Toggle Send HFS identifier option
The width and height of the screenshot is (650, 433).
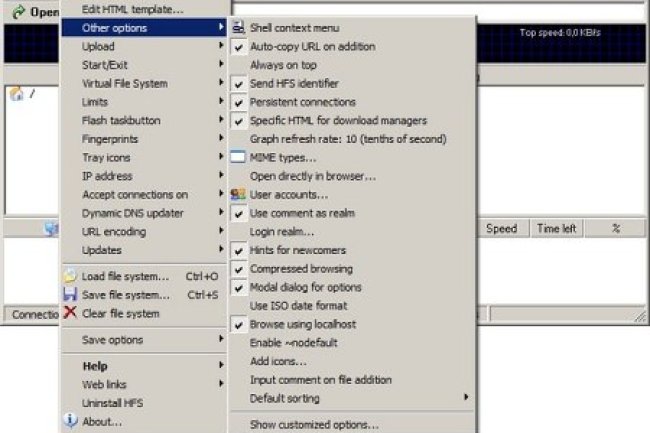[x=353, y=83]
